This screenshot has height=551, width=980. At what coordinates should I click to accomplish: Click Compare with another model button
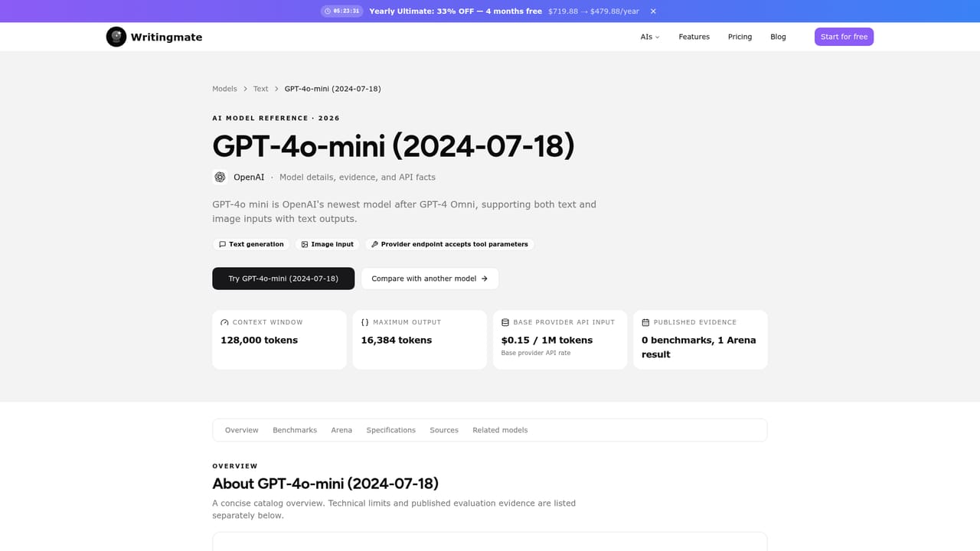click(x=430, y=279)
